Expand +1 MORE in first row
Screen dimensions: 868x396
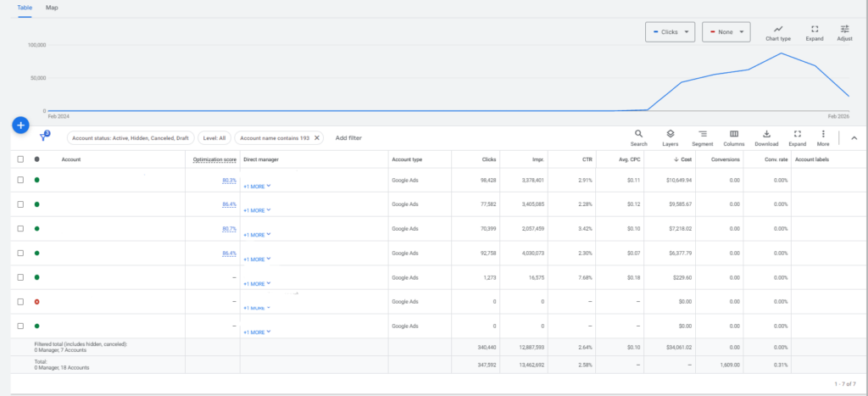(257, 186)
